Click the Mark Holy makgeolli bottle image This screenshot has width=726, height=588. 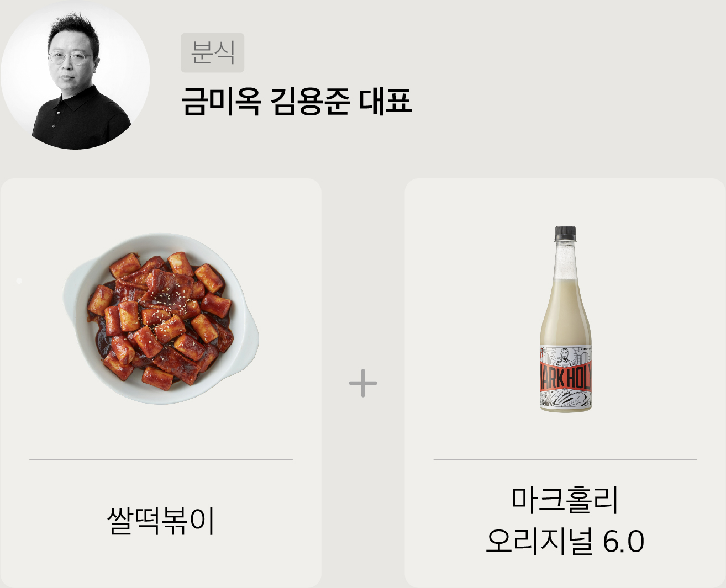pos(565,319)
